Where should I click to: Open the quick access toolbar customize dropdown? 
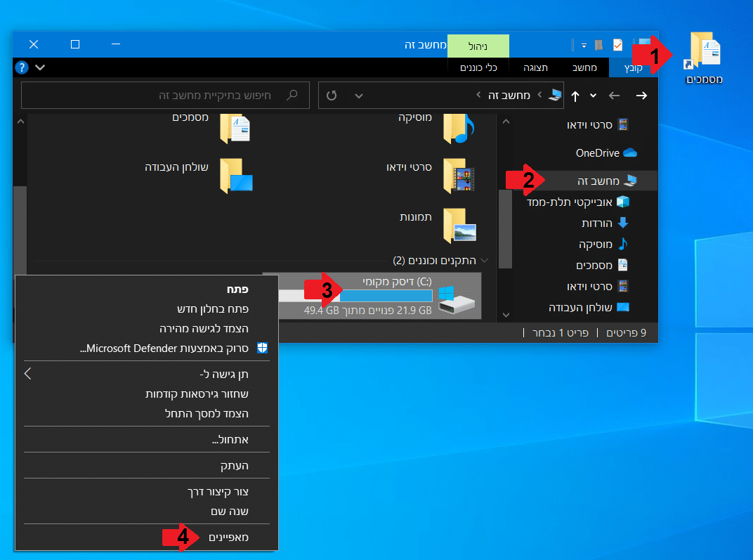tap(584, 46)
